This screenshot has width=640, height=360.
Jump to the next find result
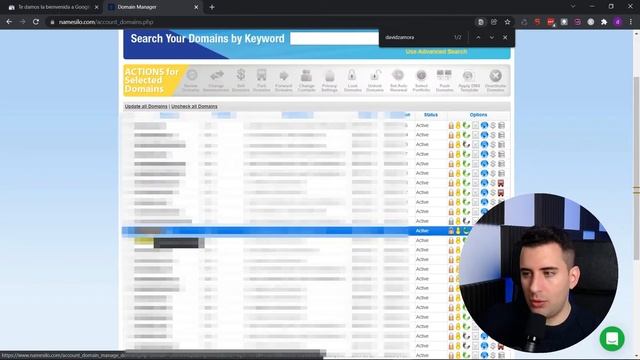coord(491,37)
